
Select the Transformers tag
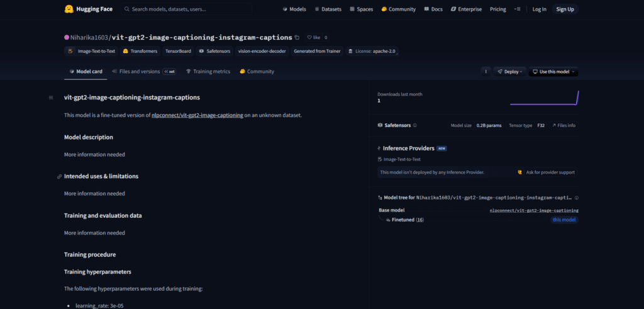pyautogui.click(x=140, y=52)
